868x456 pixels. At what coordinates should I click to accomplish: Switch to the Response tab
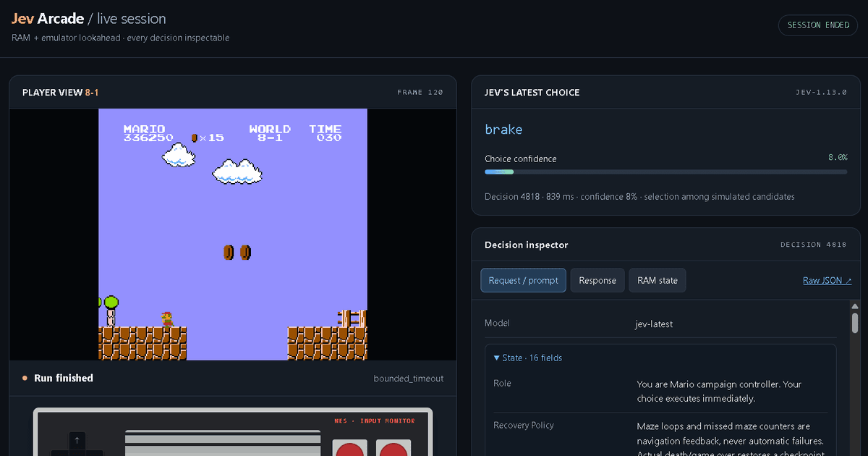(x=597, y=280)
